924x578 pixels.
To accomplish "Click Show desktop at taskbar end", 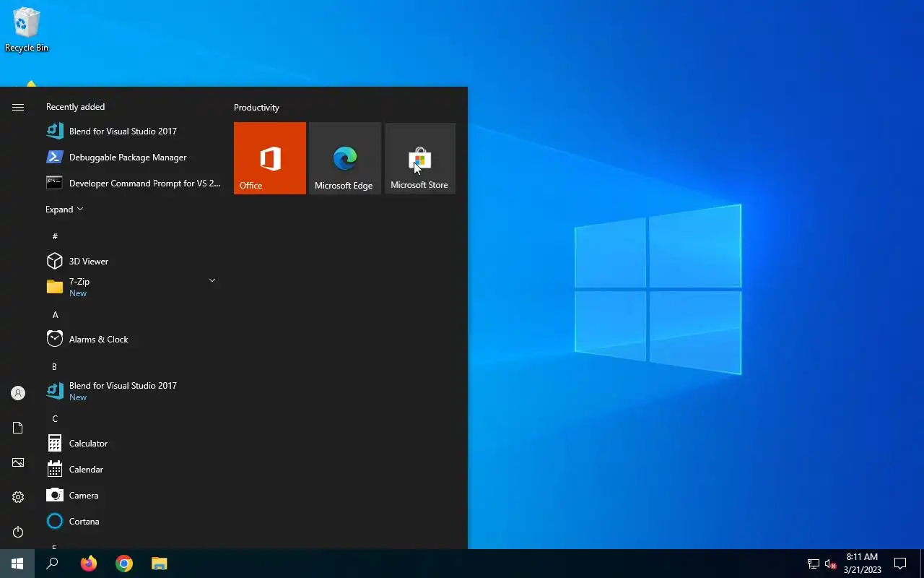I will tap(922, 564).
